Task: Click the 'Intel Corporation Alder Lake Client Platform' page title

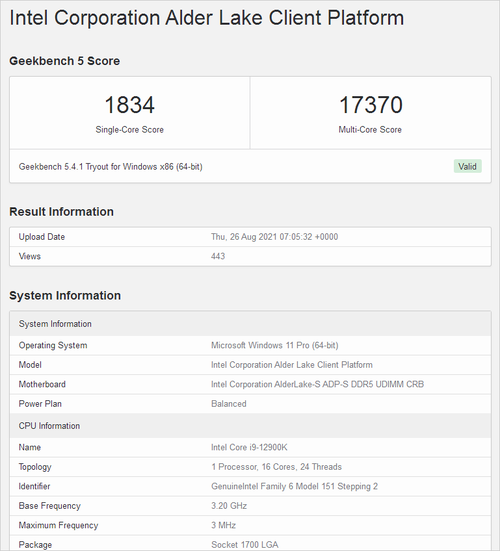Action: [x=207, y=18]
